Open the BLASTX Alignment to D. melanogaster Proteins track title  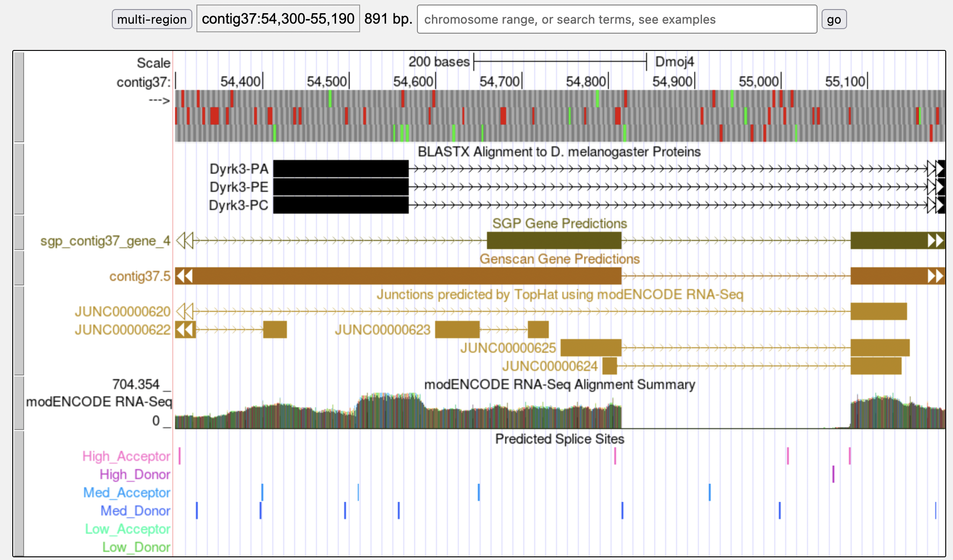coord(559,151)
